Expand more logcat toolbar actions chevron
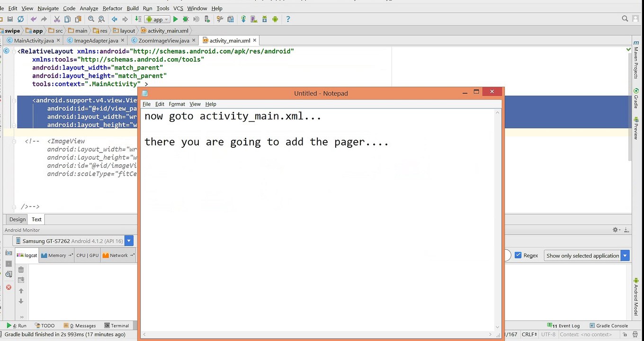Viewport: 644px width, 341px height. coord(22,317)
